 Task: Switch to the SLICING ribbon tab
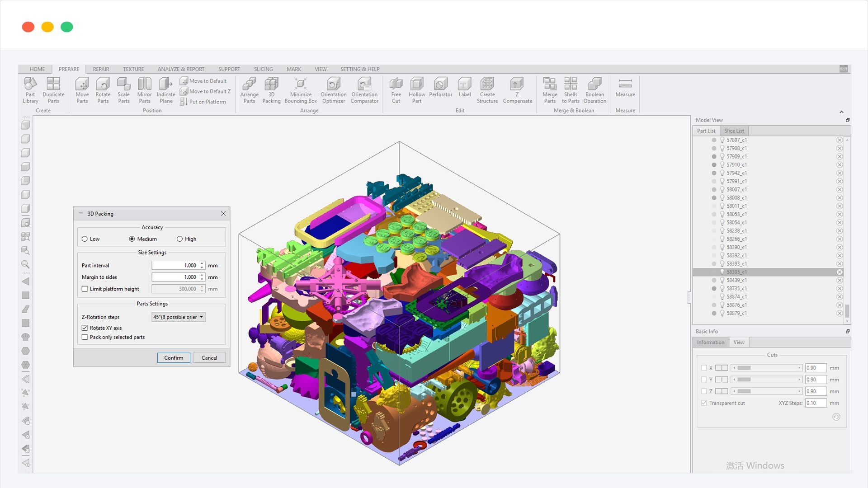[263, 69]
